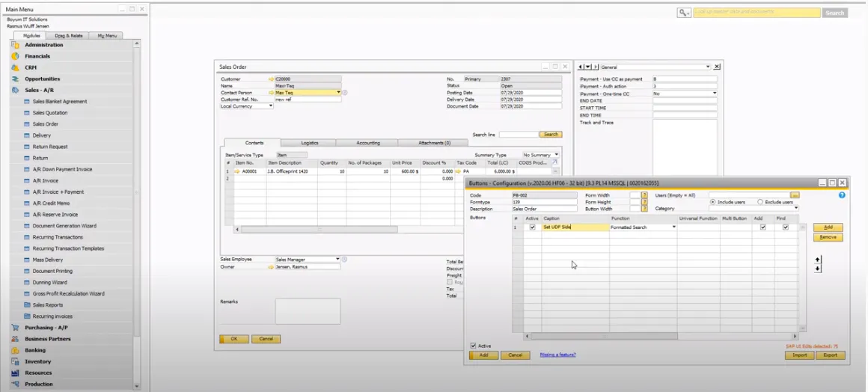Switch to the Accounting tab
The image size is (868, 392).
368,143
